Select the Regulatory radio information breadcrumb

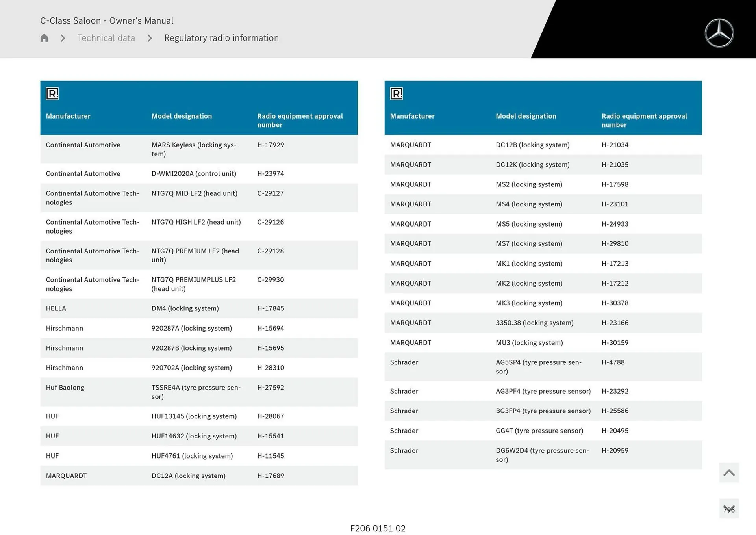pyautogui.click(x=221, y=38)
